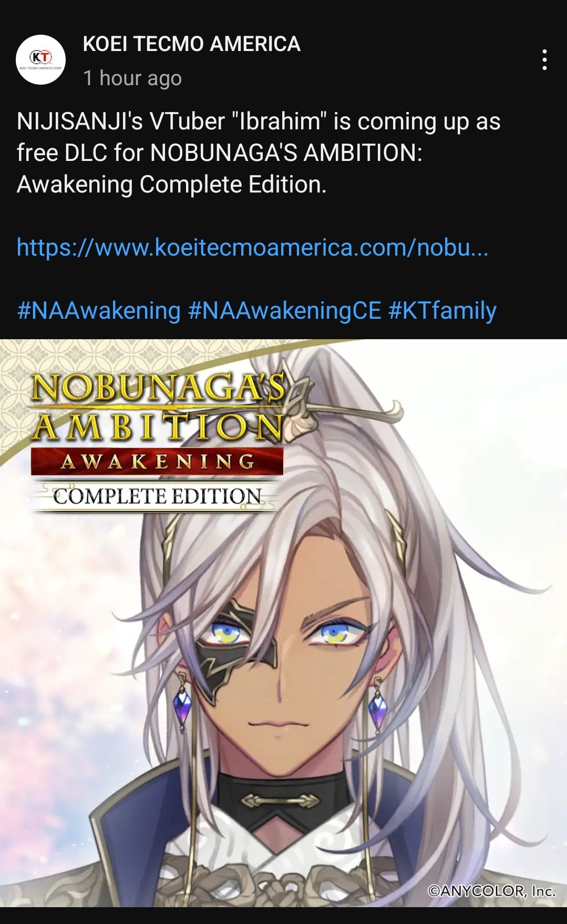Click the red AWAKENING banner in the image
This screenshot has height=924, width=567.
157,462
